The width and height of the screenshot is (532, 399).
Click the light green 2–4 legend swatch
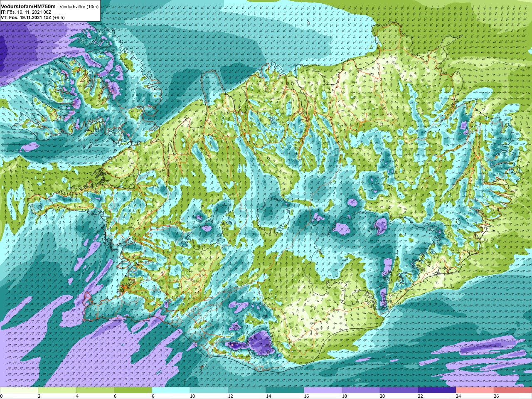(x=57, y=390)
